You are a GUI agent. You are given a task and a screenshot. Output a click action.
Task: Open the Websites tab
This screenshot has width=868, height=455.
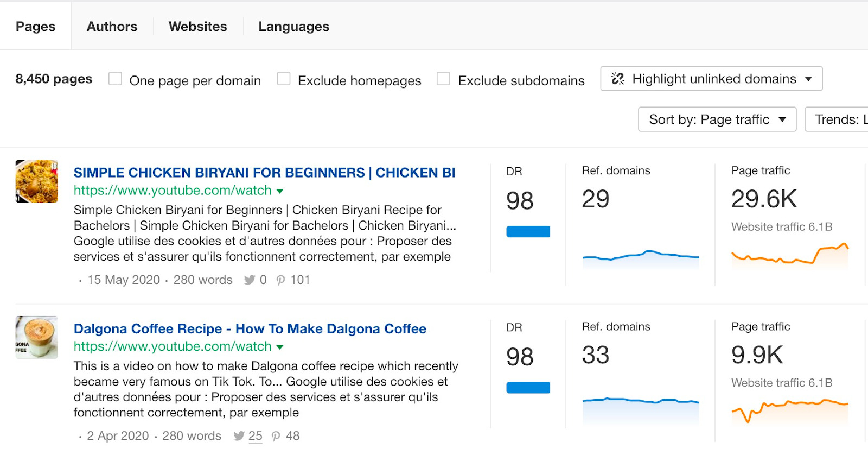pos(197,27)
